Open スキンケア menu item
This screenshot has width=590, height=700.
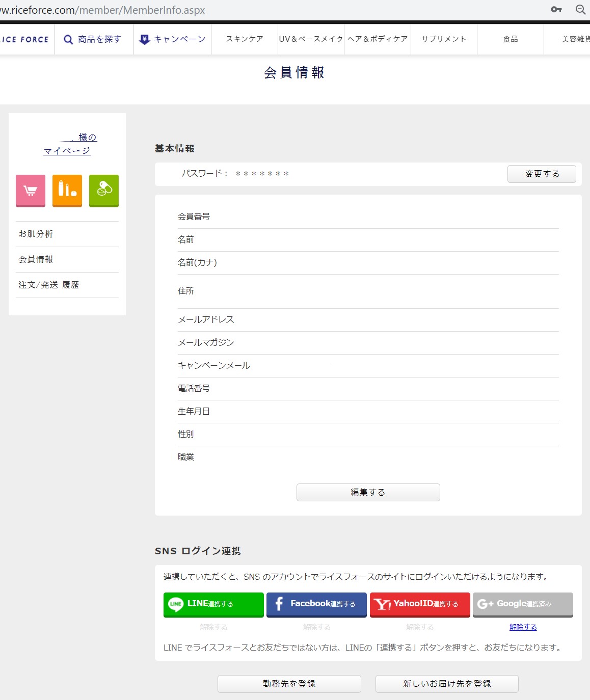pos(245,39)
